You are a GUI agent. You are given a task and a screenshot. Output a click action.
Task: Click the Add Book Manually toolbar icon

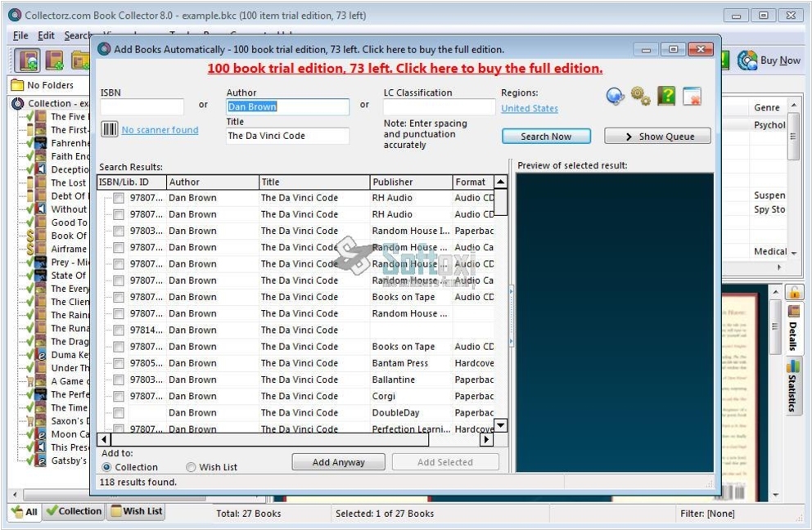tap(55, 61)
